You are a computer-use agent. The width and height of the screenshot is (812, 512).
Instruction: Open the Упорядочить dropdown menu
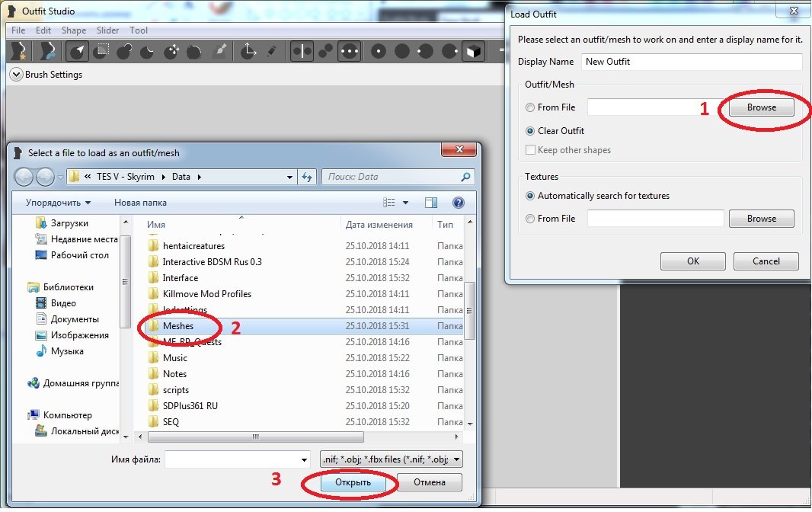click(x=59, y=203)
